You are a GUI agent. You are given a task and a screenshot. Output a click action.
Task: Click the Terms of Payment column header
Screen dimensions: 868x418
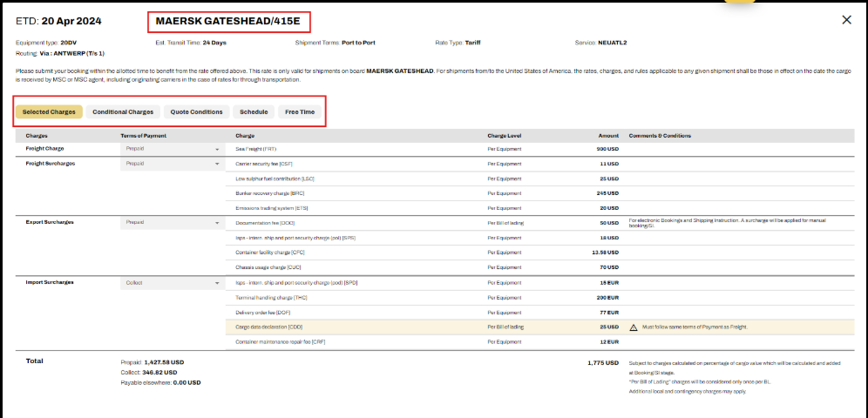pyautogui.click(x=144, y=136)
